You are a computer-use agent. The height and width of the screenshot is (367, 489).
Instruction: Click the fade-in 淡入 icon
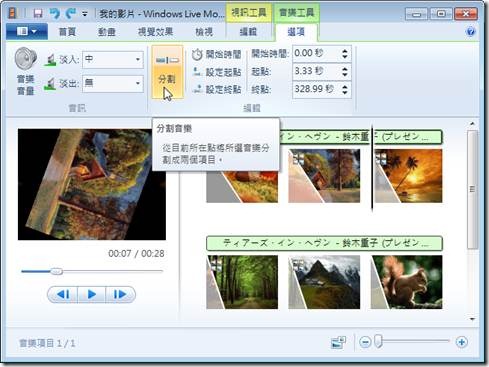point(50,60)
